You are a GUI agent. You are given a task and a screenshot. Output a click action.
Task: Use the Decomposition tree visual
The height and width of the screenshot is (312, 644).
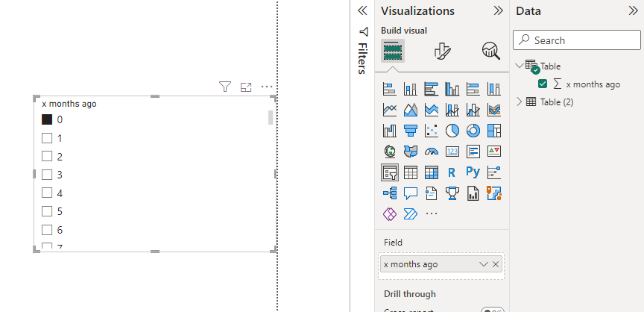point(389,193)
